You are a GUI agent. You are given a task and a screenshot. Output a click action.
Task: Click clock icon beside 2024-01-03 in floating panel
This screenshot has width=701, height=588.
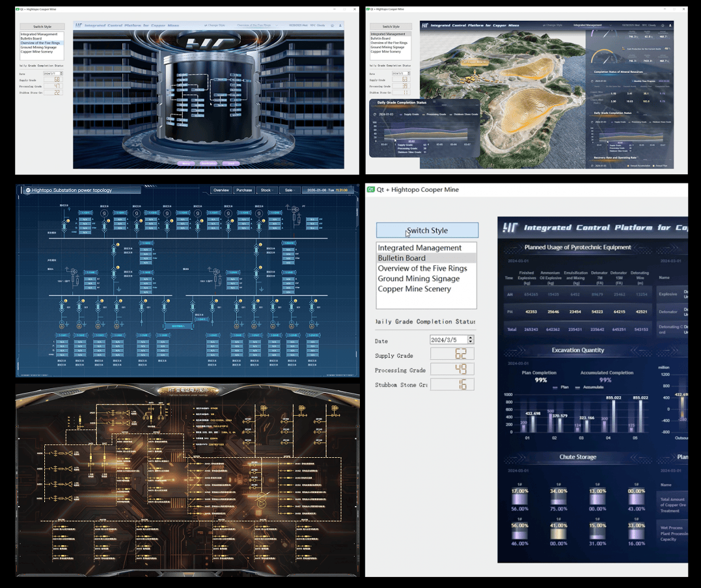coord(375,114)
